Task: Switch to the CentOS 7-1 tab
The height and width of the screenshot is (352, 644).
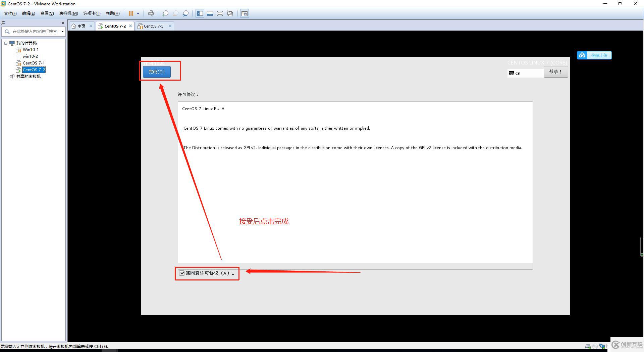Action: 154,26
